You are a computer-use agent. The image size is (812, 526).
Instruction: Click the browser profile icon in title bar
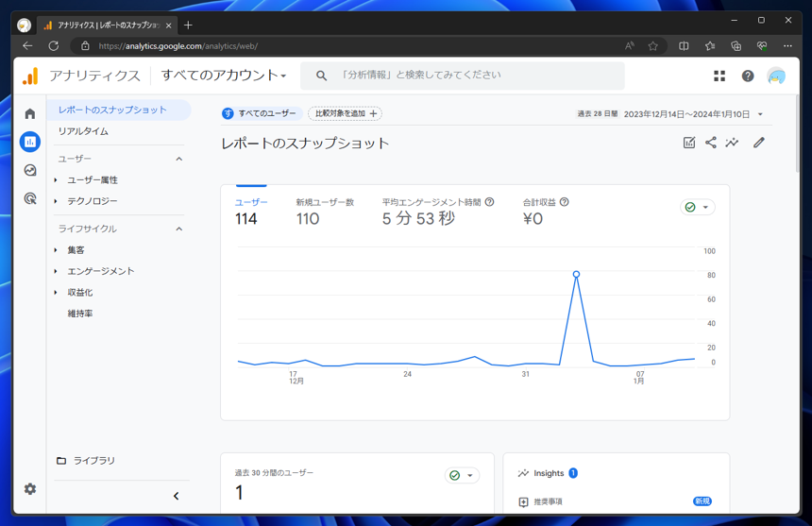pyautogui.click(x=24, y=25)
